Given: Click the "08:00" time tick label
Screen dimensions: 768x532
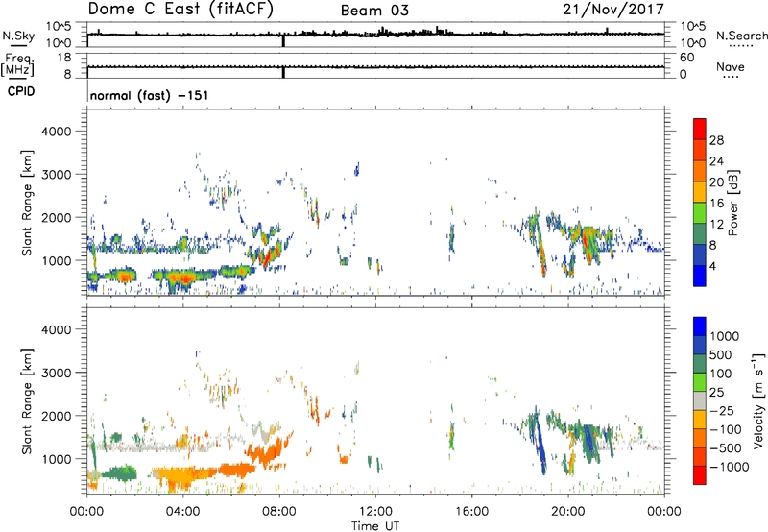Looking at the screenshot, I should click(x=279, y=512).
